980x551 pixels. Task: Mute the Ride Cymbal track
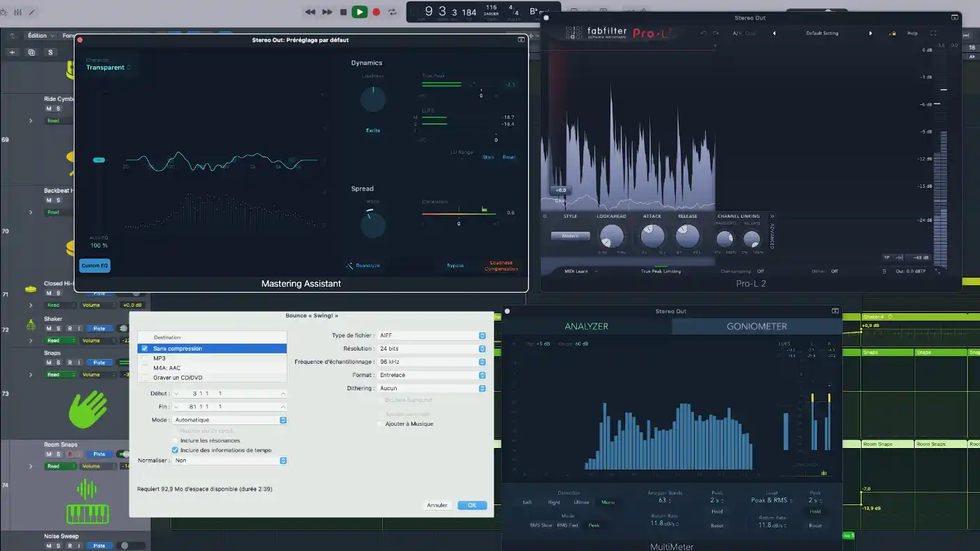[49, 109]
